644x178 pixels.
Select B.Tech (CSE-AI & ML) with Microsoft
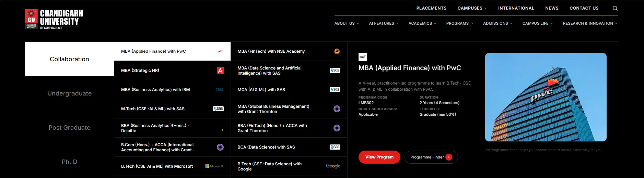point(172,166)
